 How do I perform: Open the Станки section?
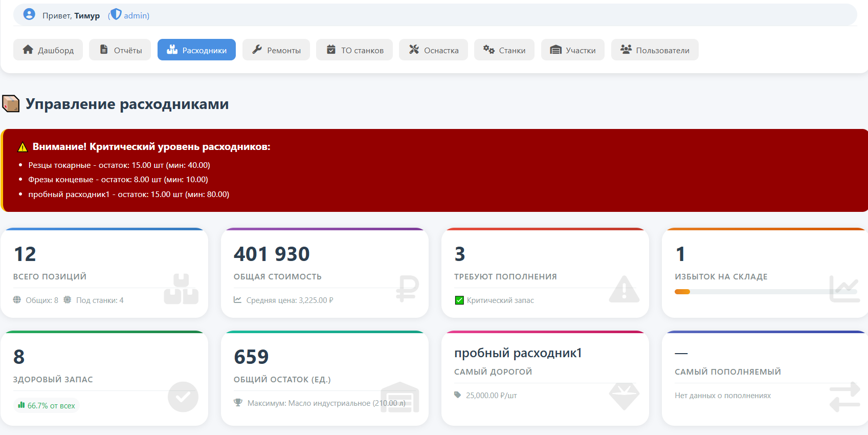click(504, 50)
